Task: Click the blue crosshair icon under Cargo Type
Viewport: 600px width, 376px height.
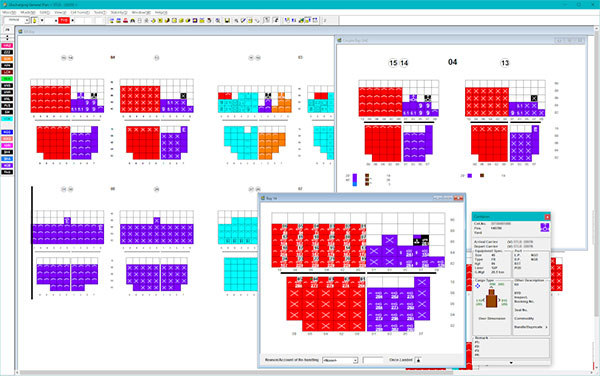Action: pyautogui.click(x=478, y=286)
